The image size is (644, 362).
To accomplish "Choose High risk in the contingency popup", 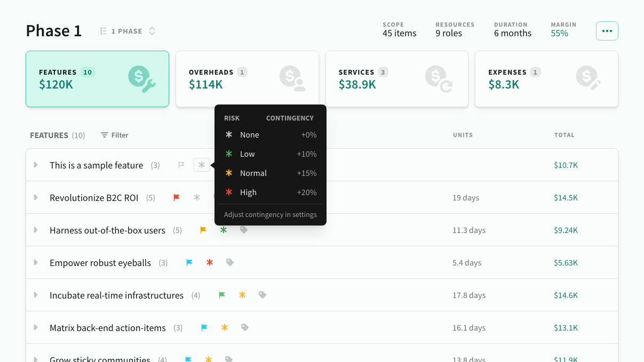I will tap(248, 192).
